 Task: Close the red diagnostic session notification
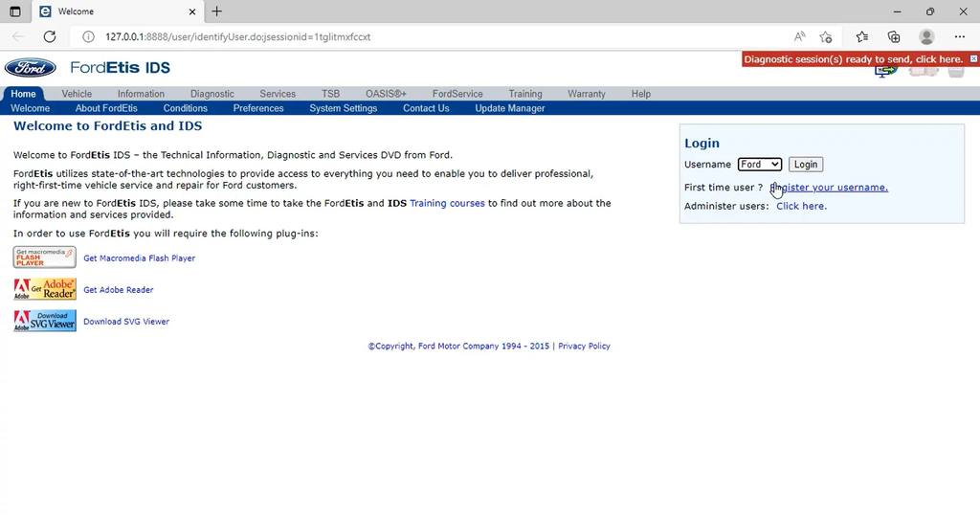[973, 59]
